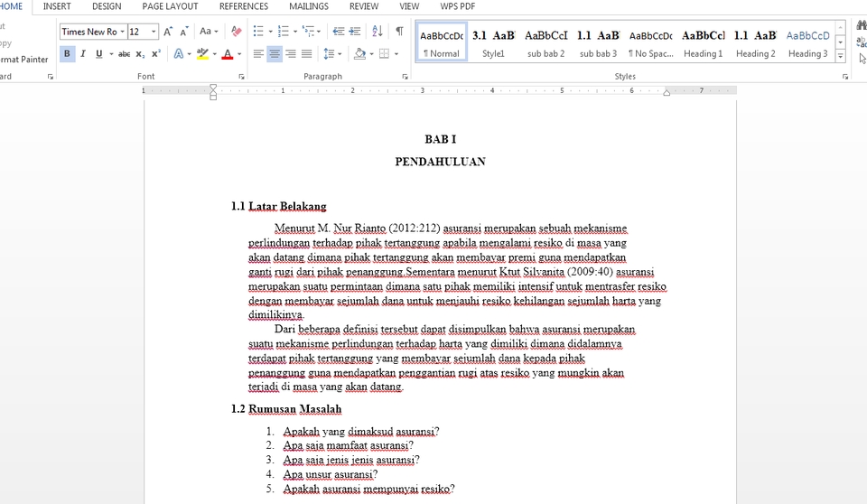Apply the Heading 1 style
The height and width of the screenshot is (504, 867).
(x=704, y=42)
